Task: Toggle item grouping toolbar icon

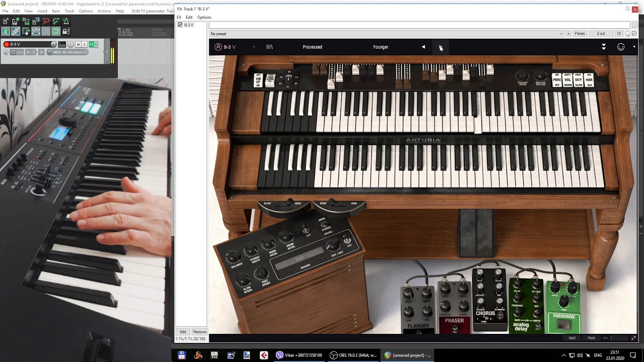Action: (16, 31)
